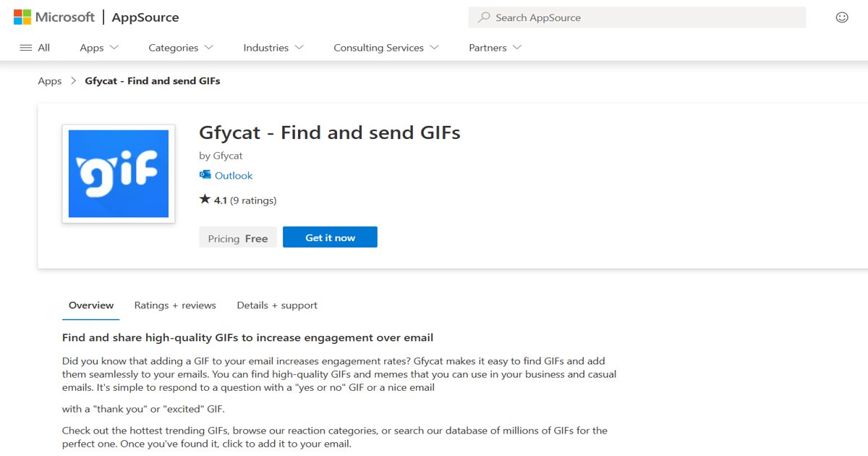This screenshot has height=456, width=868.
Task: Expand the Partners dropdown
Action: pos(495,48)
